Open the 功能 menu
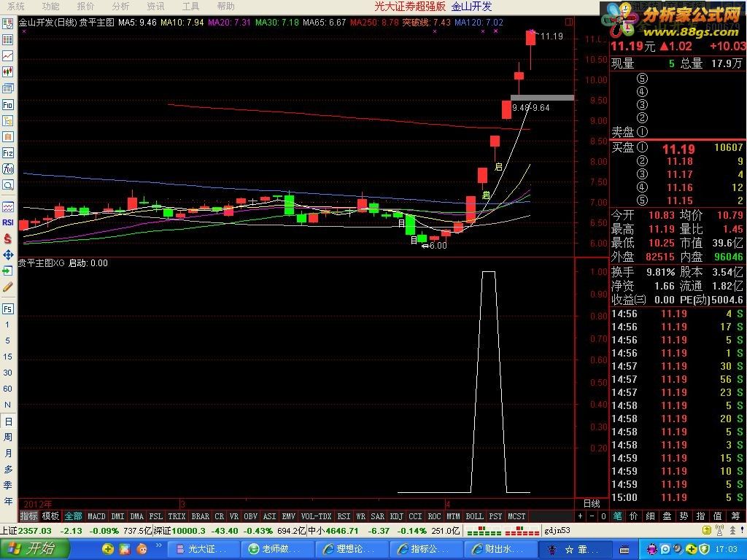Image resolution: width=747 pixels, height=560 pixels. coord(50,6)
